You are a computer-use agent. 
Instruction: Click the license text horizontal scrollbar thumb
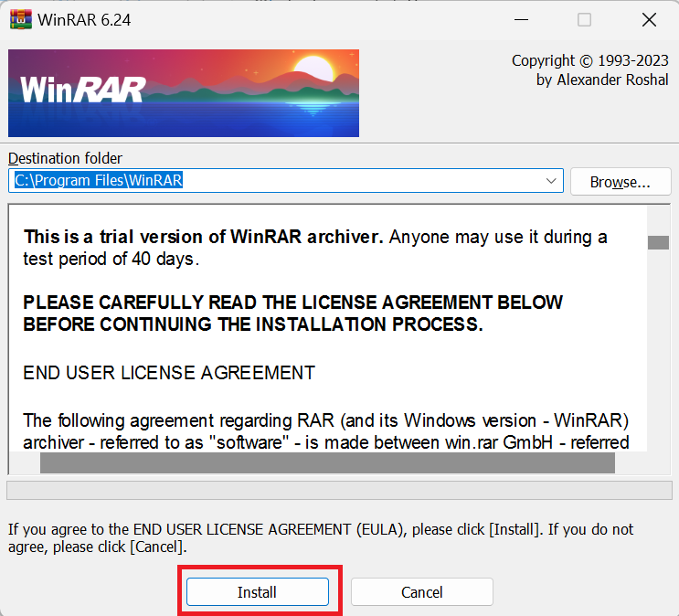coord(327,462)
